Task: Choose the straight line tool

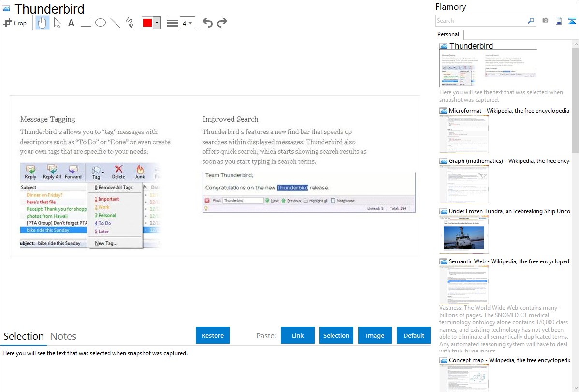Action: point(115,23)
